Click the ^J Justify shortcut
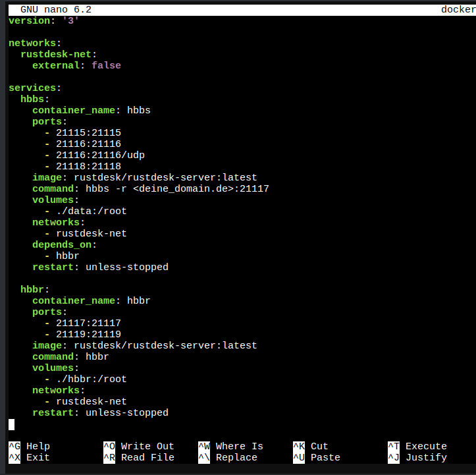The image size is (476, 475). pos(417,457)
